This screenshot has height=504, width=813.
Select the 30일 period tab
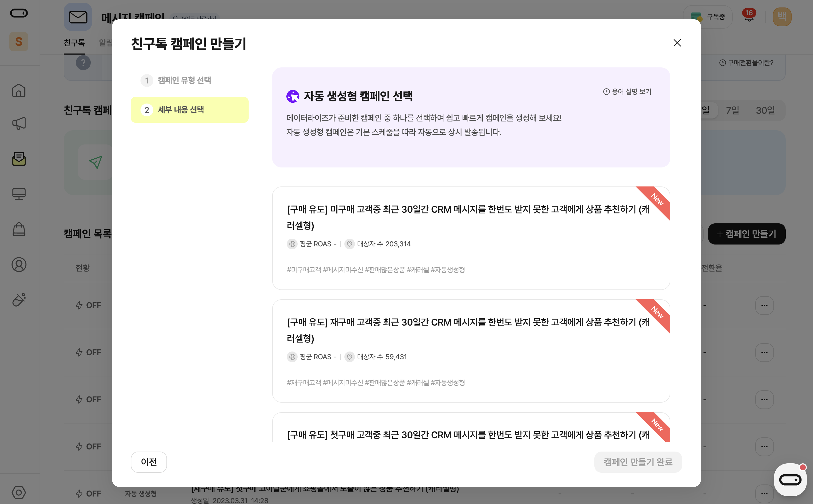pos(765,110)
